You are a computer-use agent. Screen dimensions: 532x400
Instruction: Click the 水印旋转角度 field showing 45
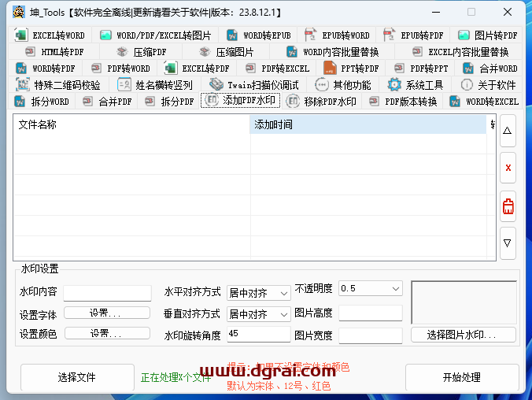[x=259, y=334]
